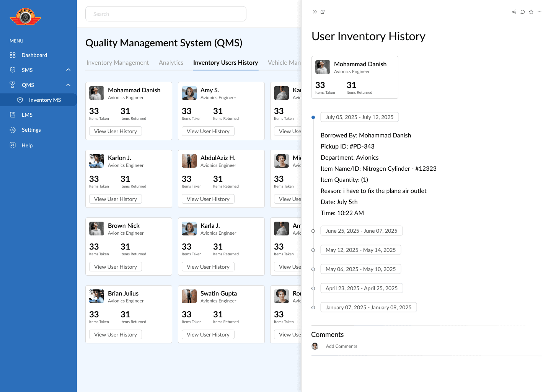
Task: Click Mohammad Danish avatar in history panel
Action: click(323, 67)
